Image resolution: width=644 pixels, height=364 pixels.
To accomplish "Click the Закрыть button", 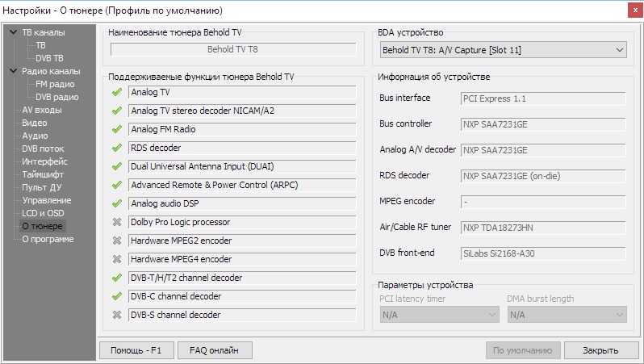I will point(600,350).
